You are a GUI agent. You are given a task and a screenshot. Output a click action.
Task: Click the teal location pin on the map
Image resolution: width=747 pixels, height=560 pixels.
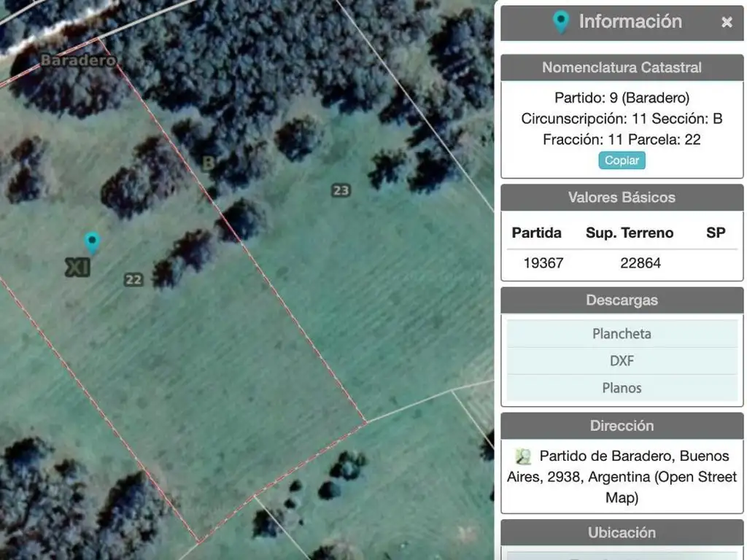click(91, 241)
